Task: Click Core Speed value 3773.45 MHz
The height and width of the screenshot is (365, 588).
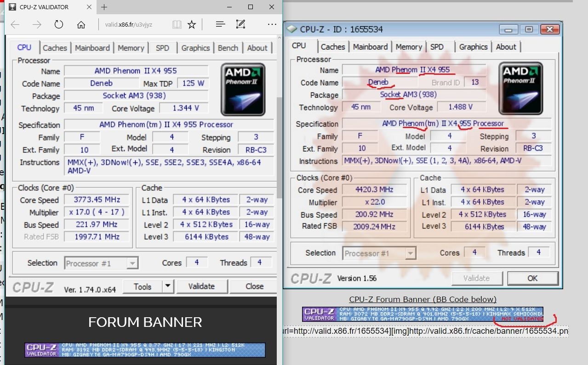Action: [97, 200]
